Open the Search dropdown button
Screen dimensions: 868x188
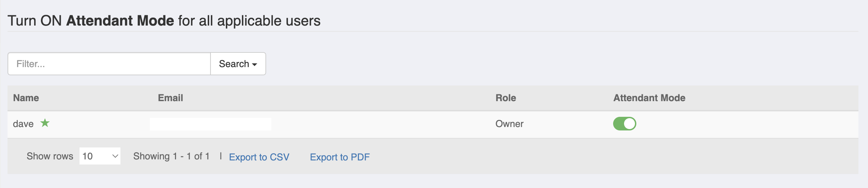(238, 64)
